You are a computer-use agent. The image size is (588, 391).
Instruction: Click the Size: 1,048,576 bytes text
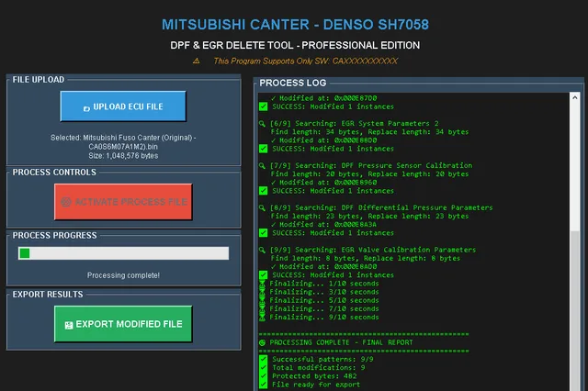(123, 155)
